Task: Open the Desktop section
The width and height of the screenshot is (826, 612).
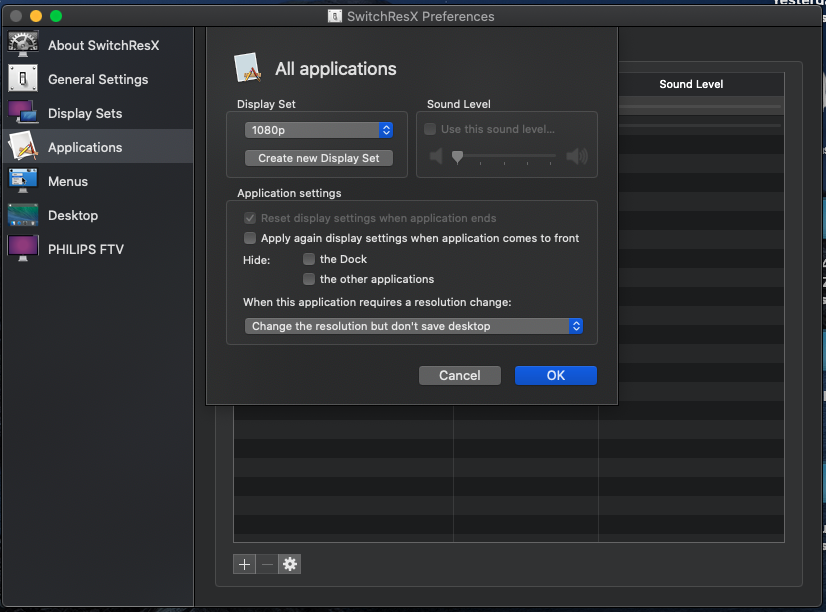Action: pos(98,215)
